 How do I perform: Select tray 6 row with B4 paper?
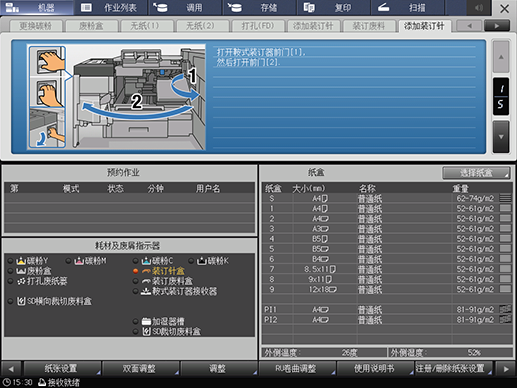click(x=387, y=259)
